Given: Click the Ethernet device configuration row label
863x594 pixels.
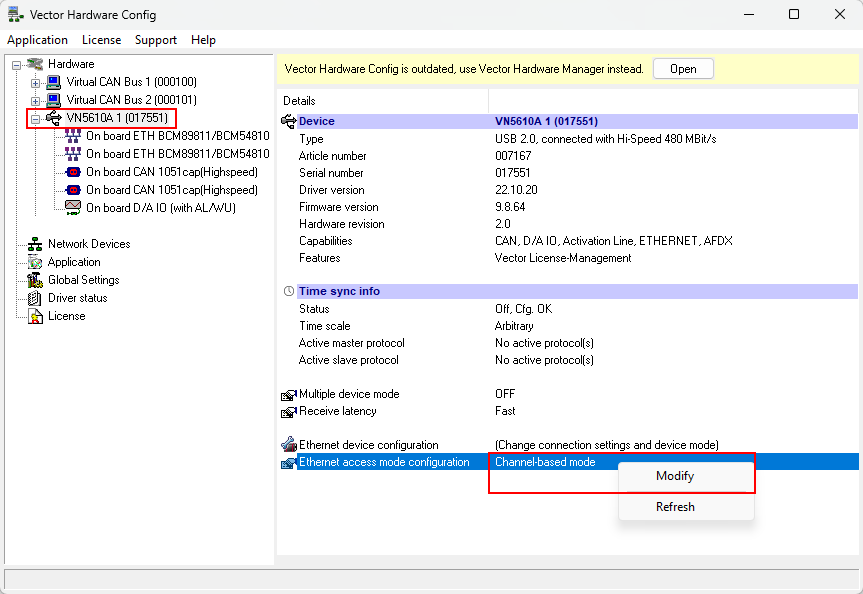Looking at the screenshot, I should [x=368, y=445].
